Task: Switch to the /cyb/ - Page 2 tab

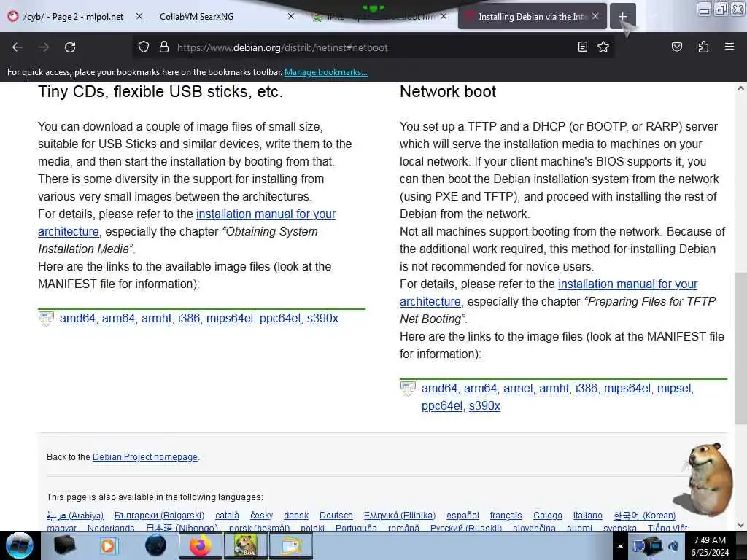Action: pyautogui.click(x=74, y=16)
